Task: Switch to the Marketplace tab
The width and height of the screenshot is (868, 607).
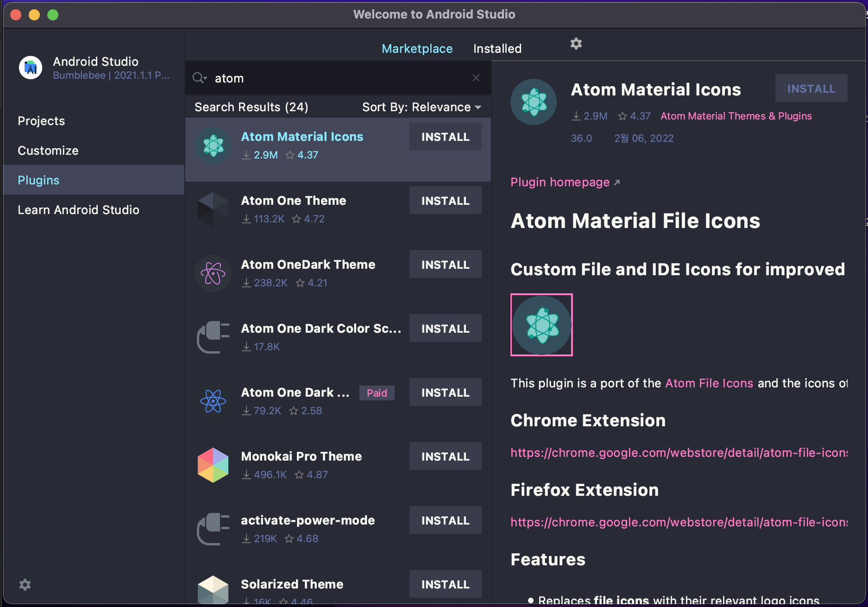Action: point(417,49)
